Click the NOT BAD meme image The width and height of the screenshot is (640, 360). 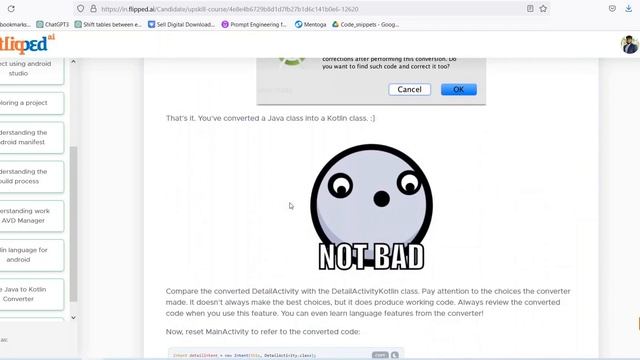click(371, 207)
